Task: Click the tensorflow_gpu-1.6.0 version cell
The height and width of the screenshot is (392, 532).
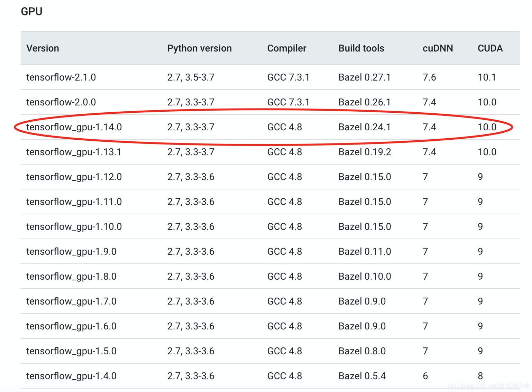Action: tap(71, 326)
